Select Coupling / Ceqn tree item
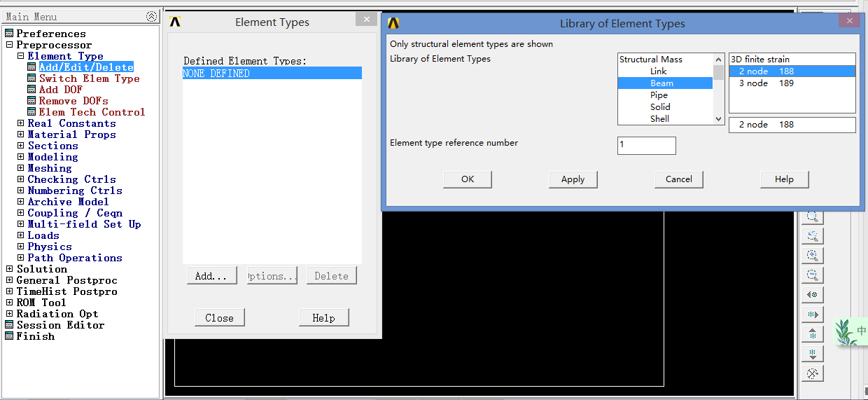Viewport: 868px width, 400px height. pyautogui.click(x=75, y=213)
